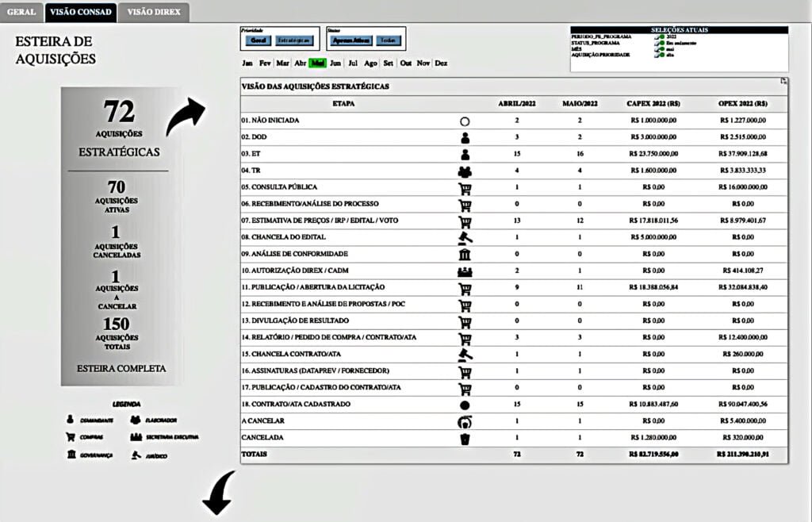812x522 pixels.
Task: Click the group icon in the TR row
Action: [x=465, y=171]
